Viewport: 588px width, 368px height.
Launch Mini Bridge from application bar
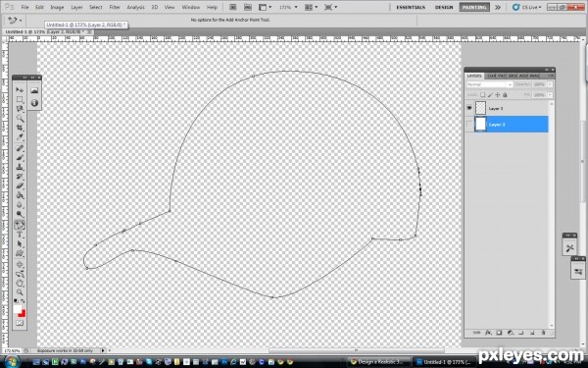[248, 7]
